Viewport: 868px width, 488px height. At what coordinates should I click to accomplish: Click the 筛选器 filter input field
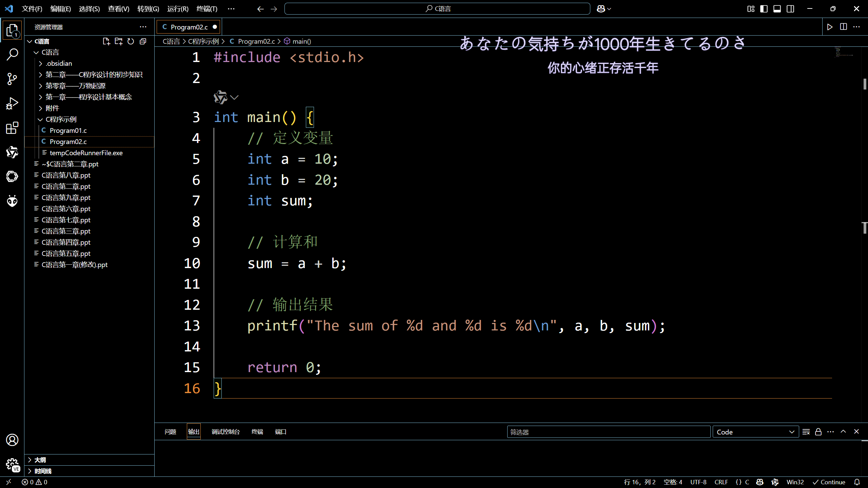pos(608,432)
